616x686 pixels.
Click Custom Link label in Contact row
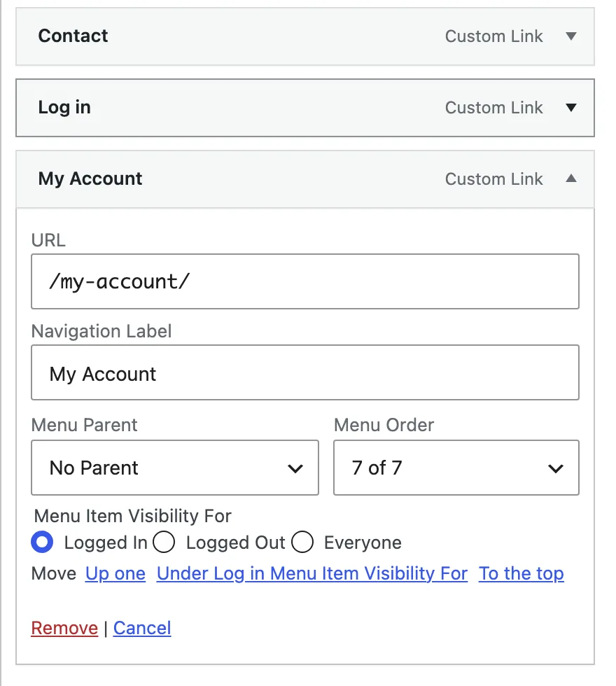[494, 36]
